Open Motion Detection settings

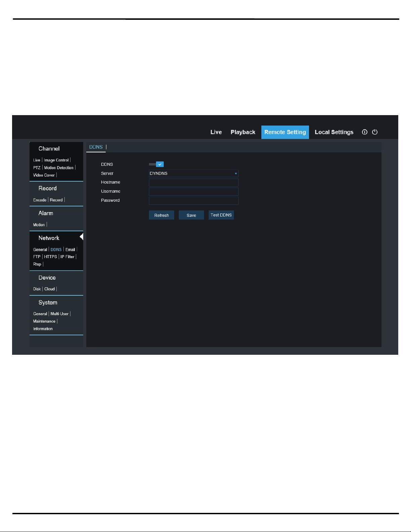click(x=59, y=168)
